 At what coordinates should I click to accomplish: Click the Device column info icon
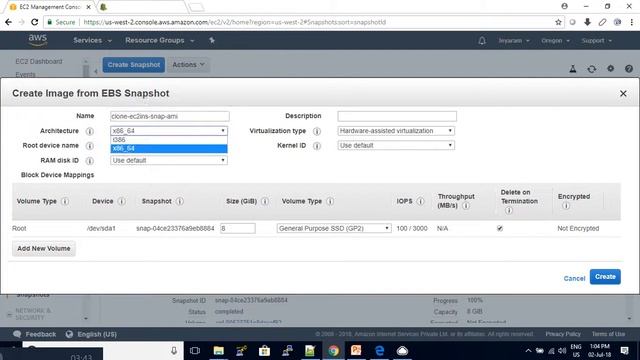coord(121,201)
